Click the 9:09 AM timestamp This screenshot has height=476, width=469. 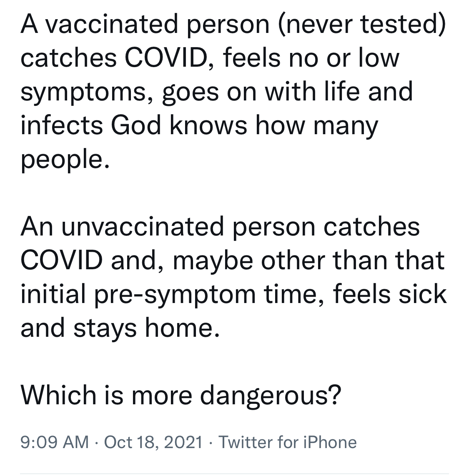pos(55,442)
